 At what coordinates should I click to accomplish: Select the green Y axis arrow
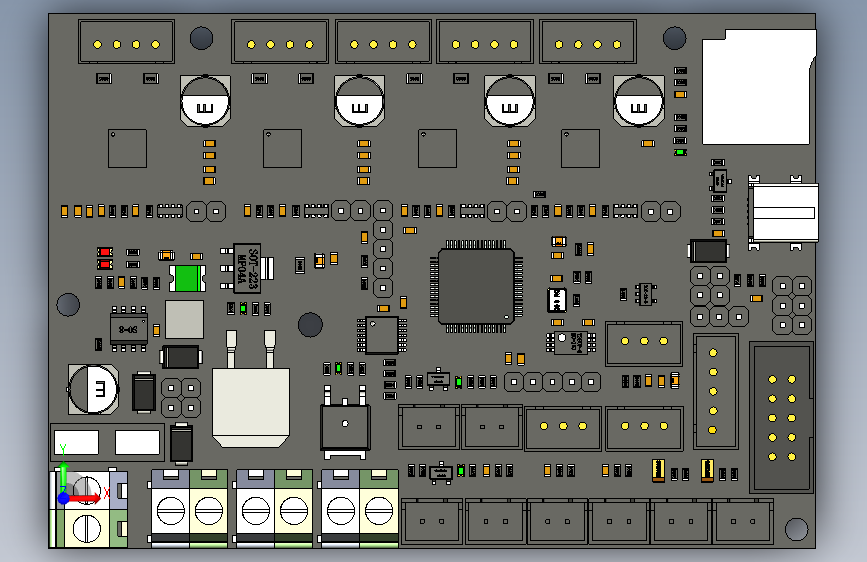64,476
